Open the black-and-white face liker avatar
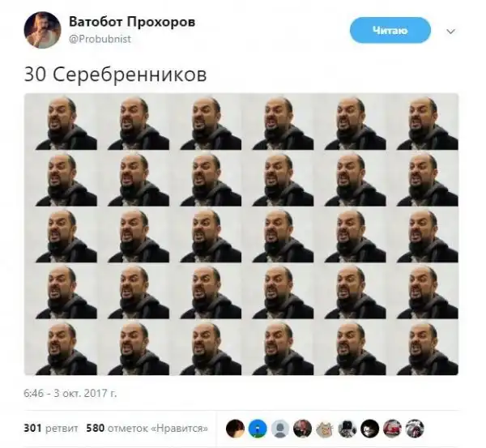 click(x=370, y=429)
